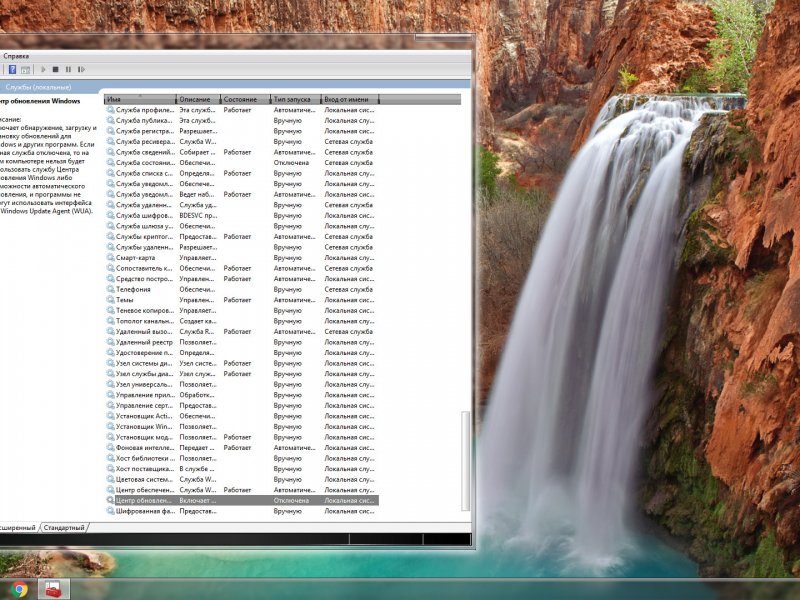The height and width of the screenshot is (600, 800).
Task: Select the Смарт-карта service row
Action: point(242,258)
